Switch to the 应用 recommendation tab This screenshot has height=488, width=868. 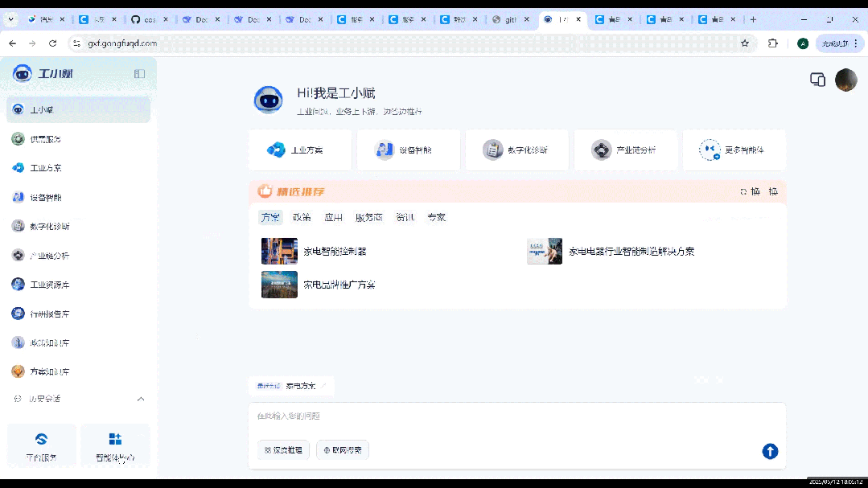point(333,217)
